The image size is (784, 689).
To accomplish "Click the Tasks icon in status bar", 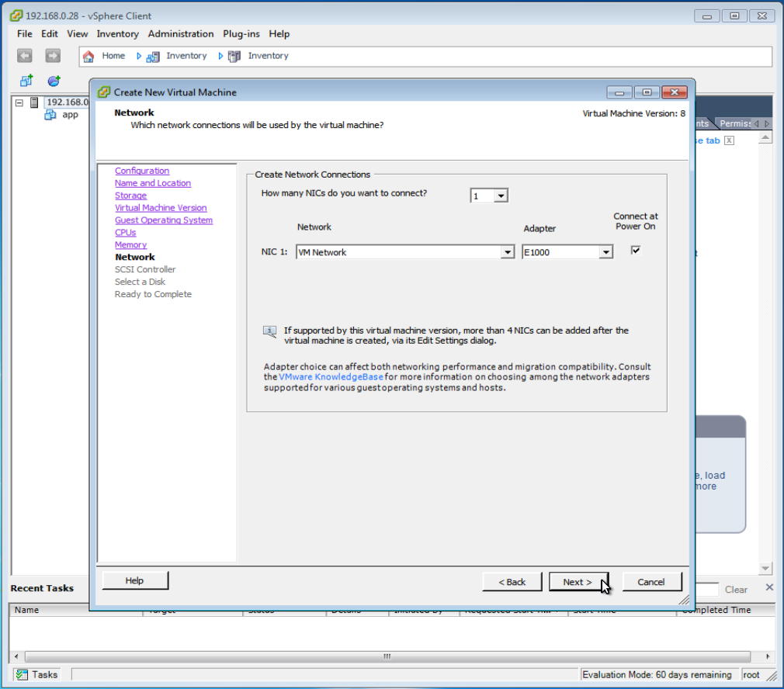I will pos(22,674).
